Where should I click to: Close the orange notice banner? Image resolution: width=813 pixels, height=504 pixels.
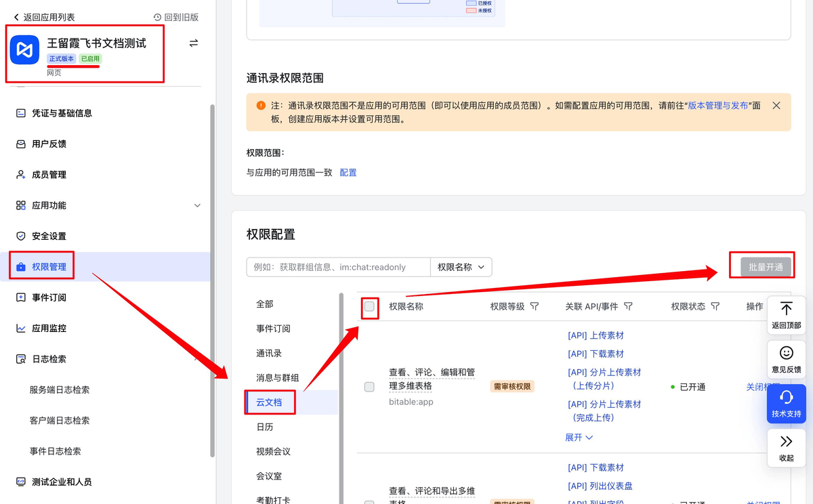click(x=776, y=106)
